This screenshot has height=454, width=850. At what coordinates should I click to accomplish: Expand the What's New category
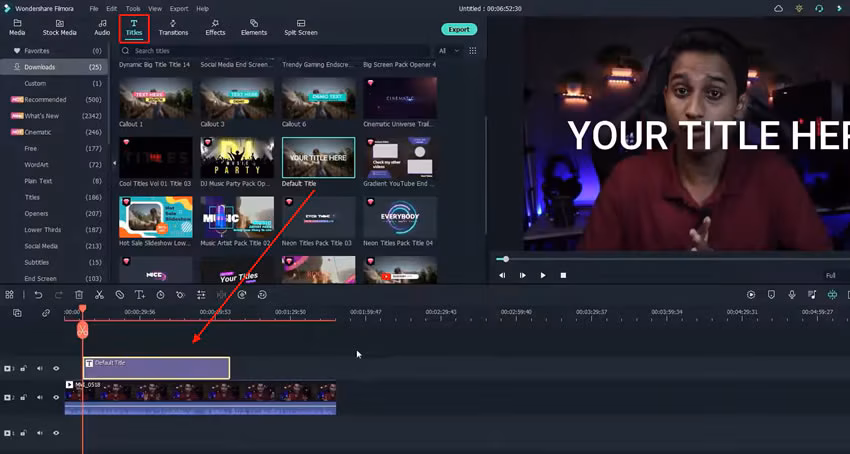[54, 116]
